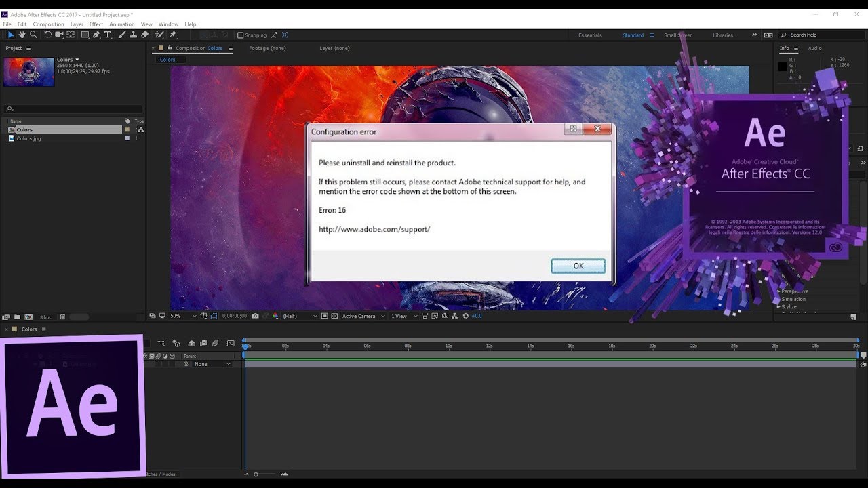Click the Graph Editor icon in timeline

click(x=231, y=344)
